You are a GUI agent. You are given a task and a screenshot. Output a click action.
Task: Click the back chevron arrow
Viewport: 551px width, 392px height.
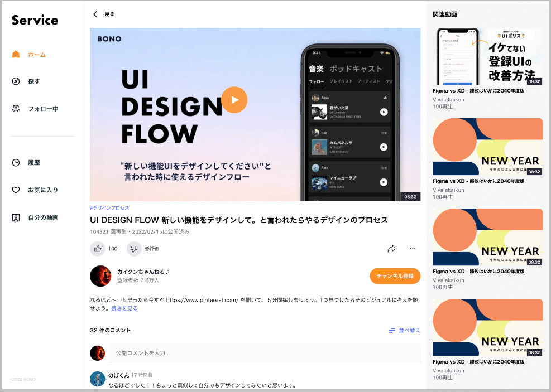click(95, 14)
